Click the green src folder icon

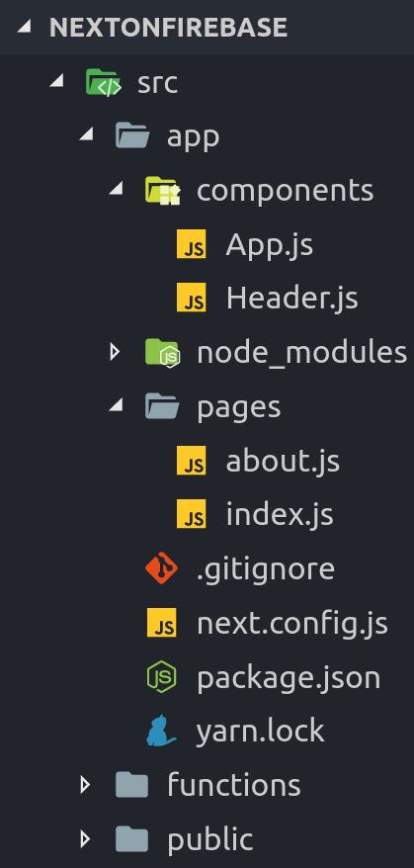pos(103,82)
